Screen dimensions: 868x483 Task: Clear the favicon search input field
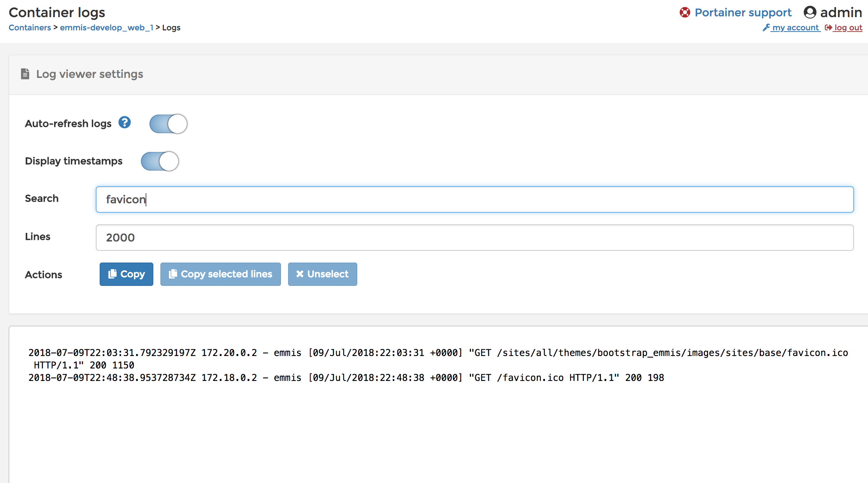(475, 199)
